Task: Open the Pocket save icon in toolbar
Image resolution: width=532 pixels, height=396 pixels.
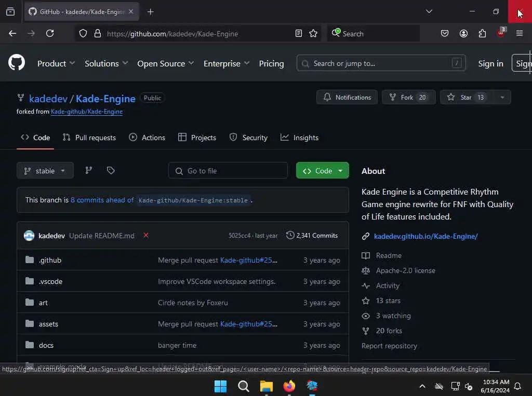Action: click(445, 33)
